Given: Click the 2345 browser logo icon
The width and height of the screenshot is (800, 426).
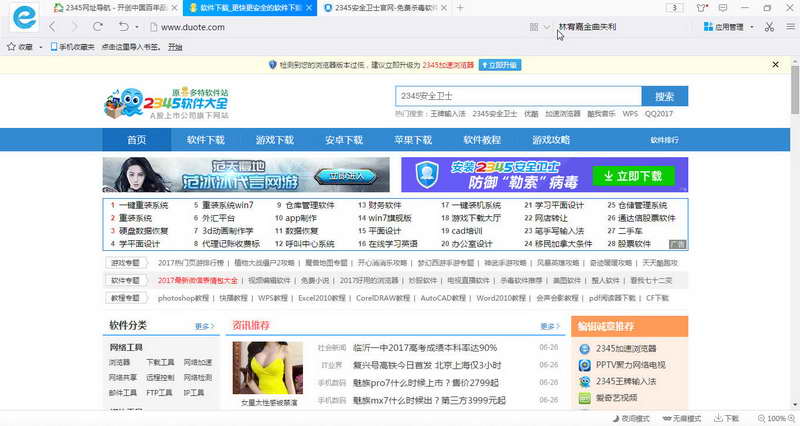Looking at the screenshot, I should click(24, 17).
